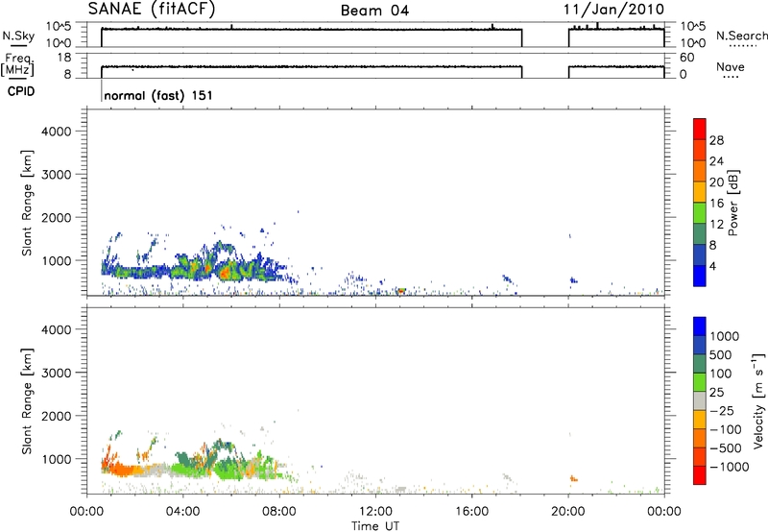This screenshot has height=532, width=768.
Task: Click the 500 label on Velocity colorbar
Action: tap(721, 355)
